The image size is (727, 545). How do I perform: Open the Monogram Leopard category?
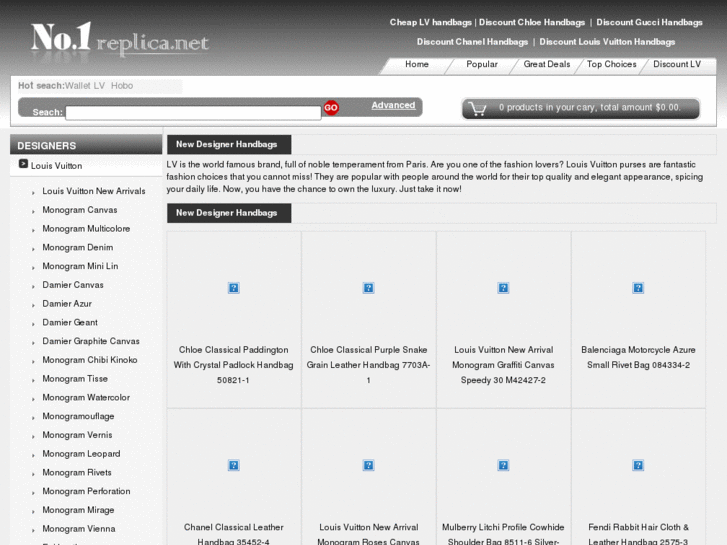[x=81, y=454]
